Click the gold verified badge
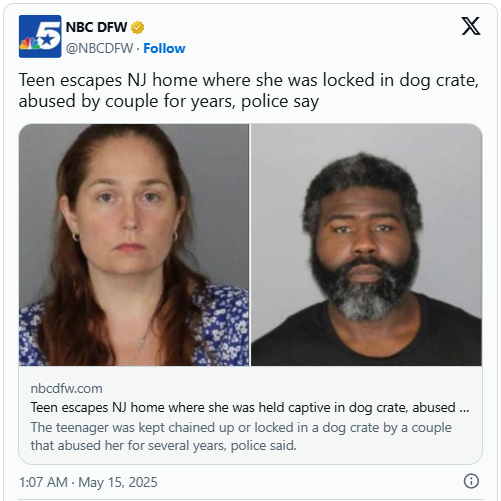Image resolution: width=501 pixels, height=501 pixels. 137,28
